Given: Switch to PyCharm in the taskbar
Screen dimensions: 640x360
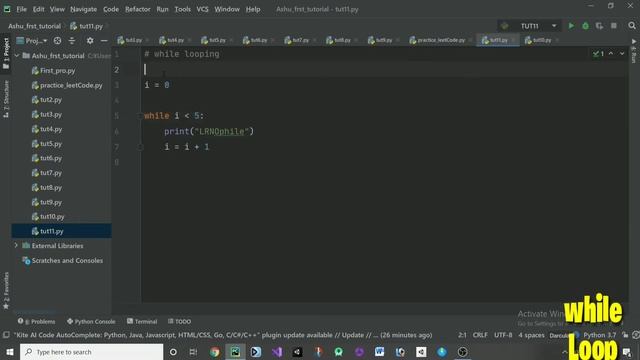Looking at the screenshot, I should [235, 352].
